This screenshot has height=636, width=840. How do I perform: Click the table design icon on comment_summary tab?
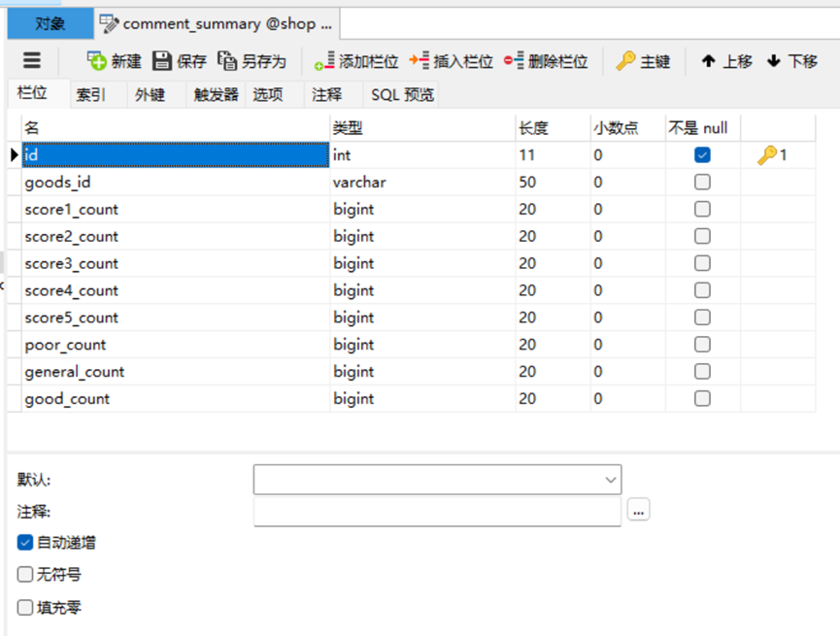(x=109, y=23)
